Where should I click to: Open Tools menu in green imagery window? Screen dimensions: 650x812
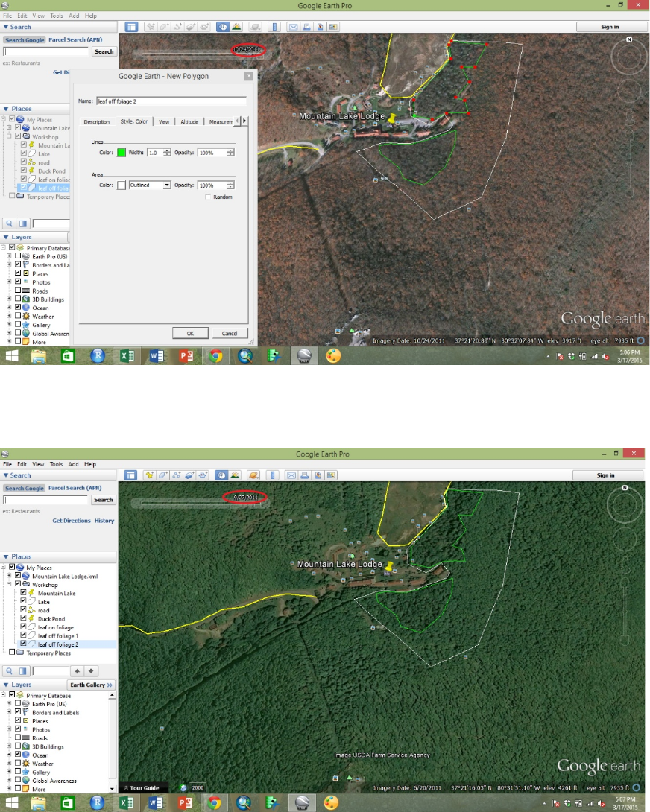(x=56, y=464)
